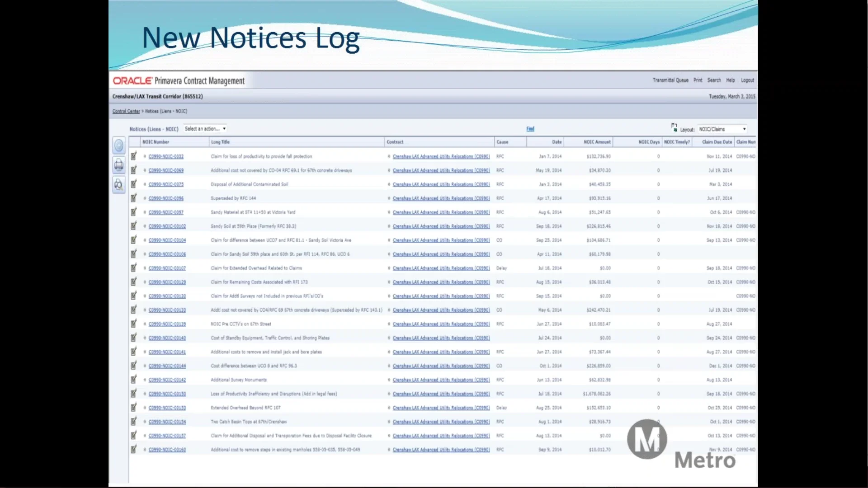Open Help
868x488 pixels.
coord(731,80)
